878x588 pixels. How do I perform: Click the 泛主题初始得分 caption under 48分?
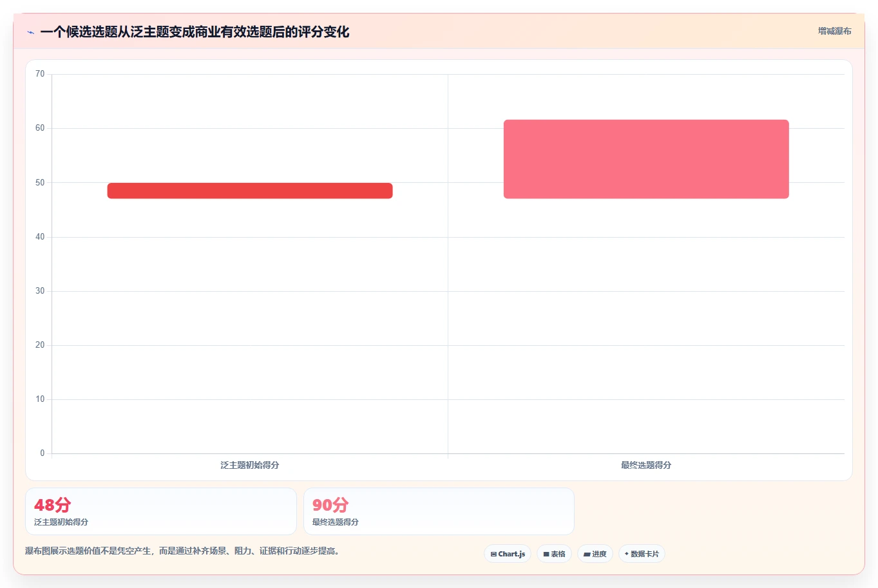coord(61,522)
